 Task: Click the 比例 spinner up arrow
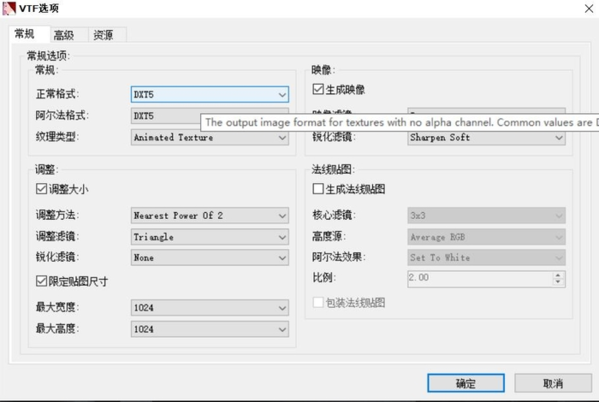pos(558,275)
